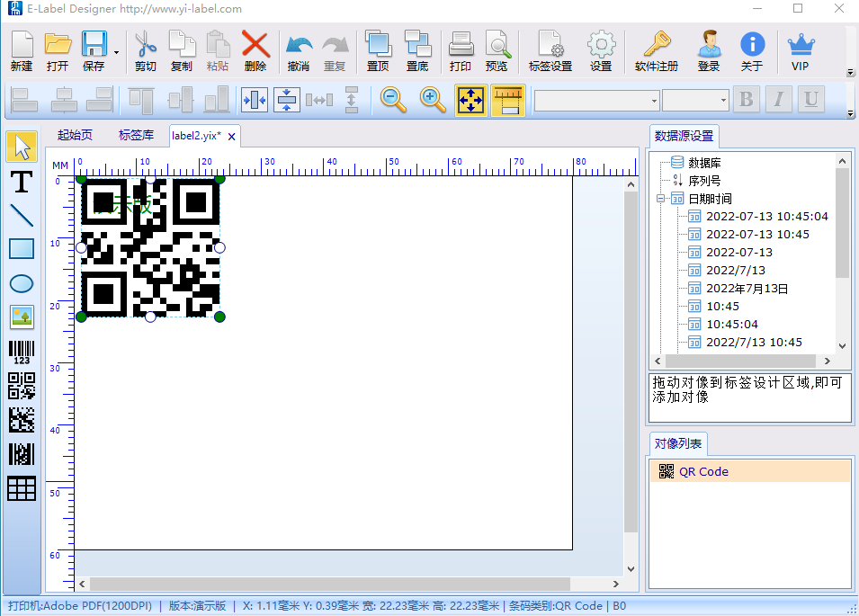Select the QR code tool
The height and width of the screenshot is (616, 859).
pyautogui.click(x=22, y=386)
